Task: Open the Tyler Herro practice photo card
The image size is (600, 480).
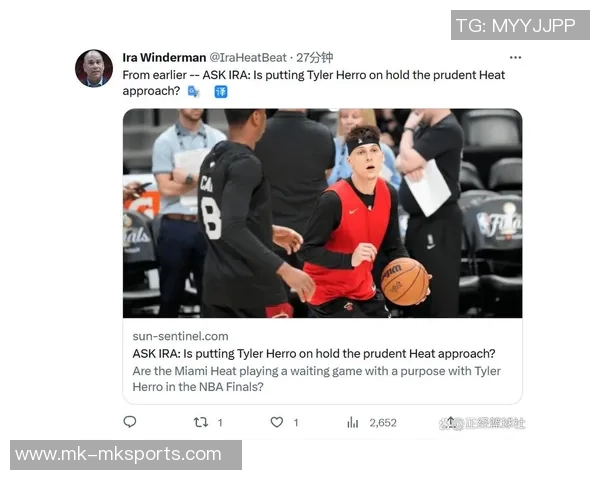Action: click(323, 213)
